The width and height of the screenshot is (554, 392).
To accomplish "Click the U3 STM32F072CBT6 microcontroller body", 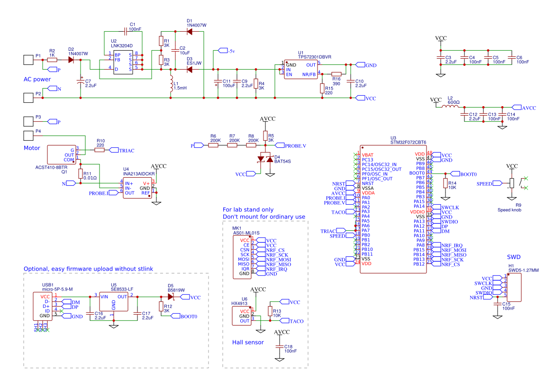I will coord(393,209).
